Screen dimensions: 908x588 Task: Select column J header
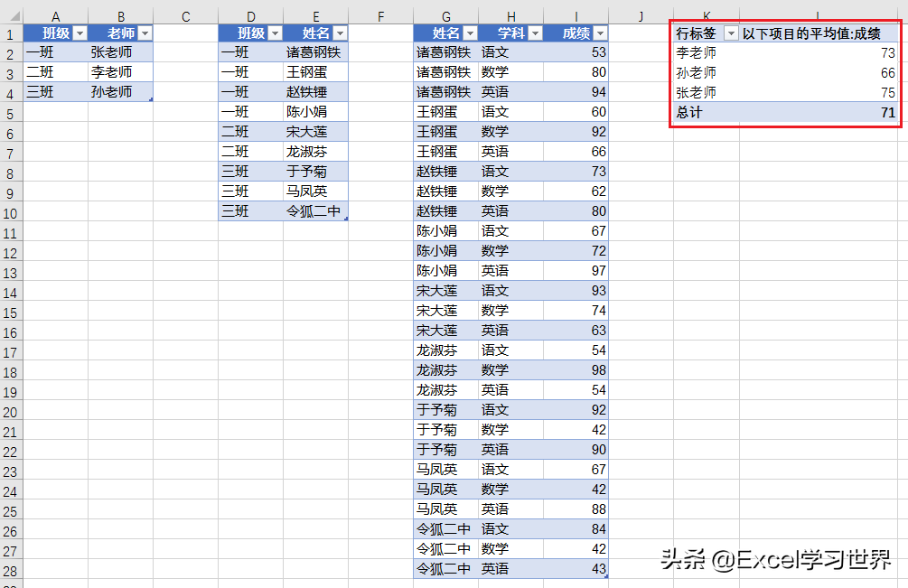tap(641, 16)
